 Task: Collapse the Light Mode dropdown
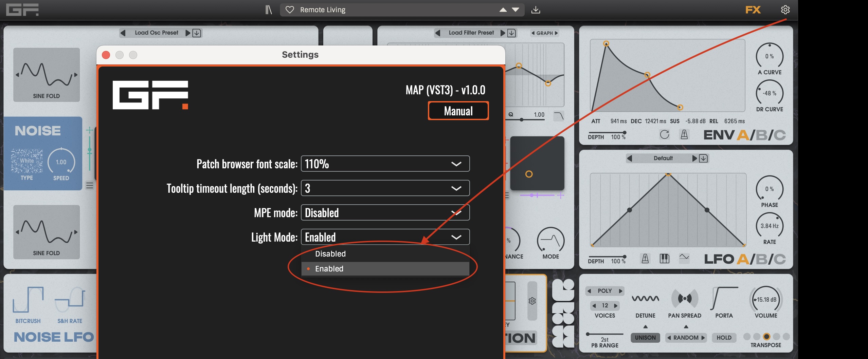pyautogui.click(x=385, y=237)
